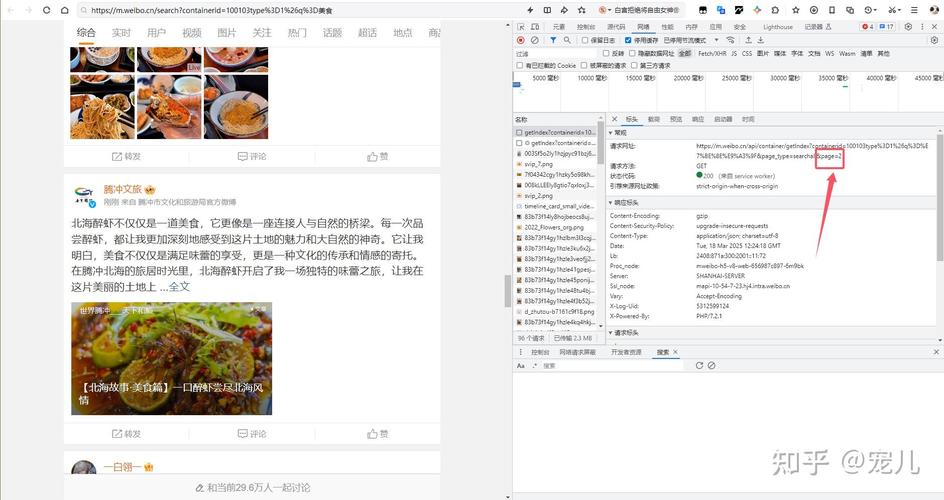Open the DevTools settings gear
The width and height of the screenshot is (944, 500).
click(x=908, y=27)
